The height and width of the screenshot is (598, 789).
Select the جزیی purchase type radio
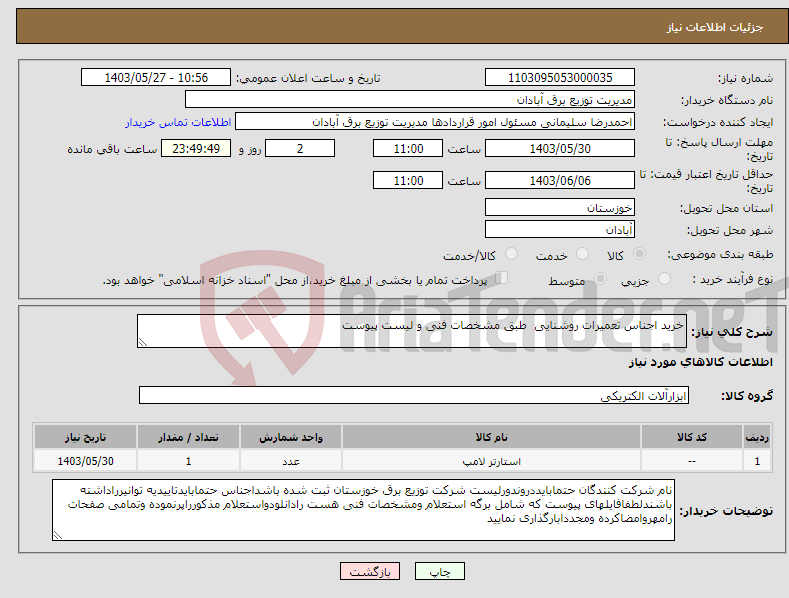664,278
